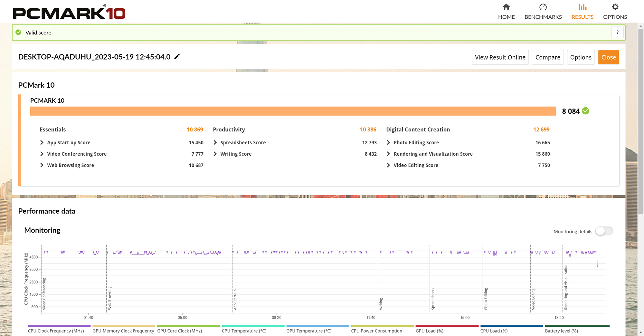Select CPU Temperature legend swatch

coord(253,326)
